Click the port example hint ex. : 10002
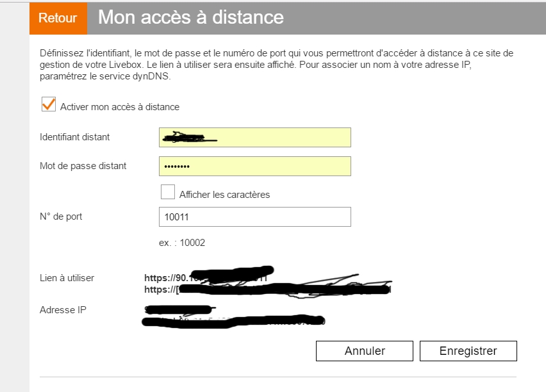 click(x=182, y=243)
